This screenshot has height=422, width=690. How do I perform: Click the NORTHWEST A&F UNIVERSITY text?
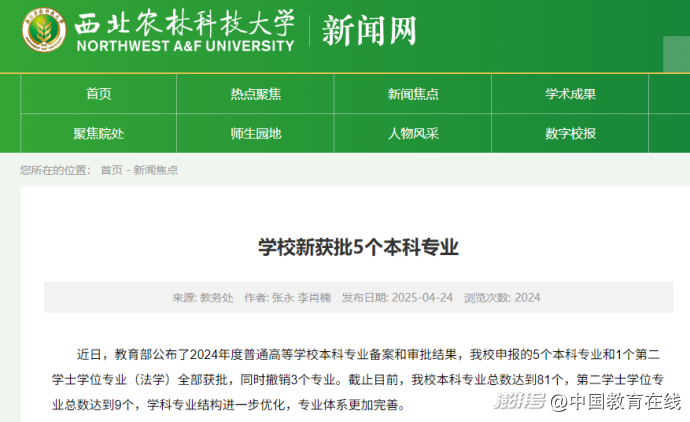coord(185,46)
